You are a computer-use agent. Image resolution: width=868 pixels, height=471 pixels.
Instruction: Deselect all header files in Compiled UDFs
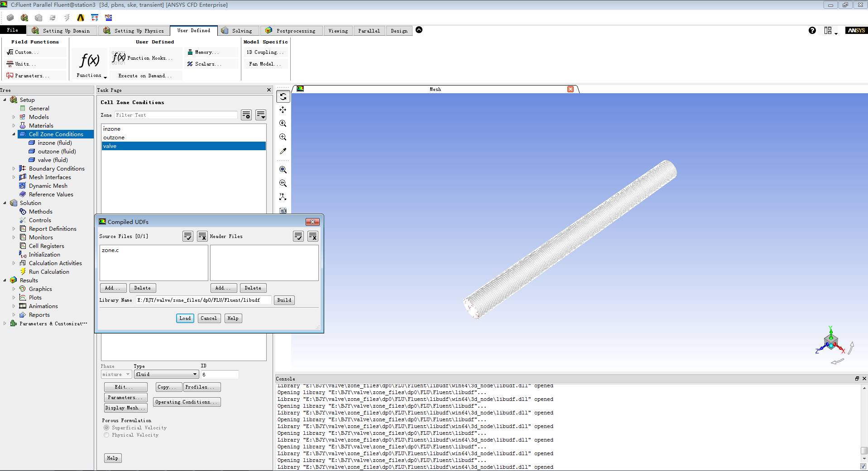313,236
